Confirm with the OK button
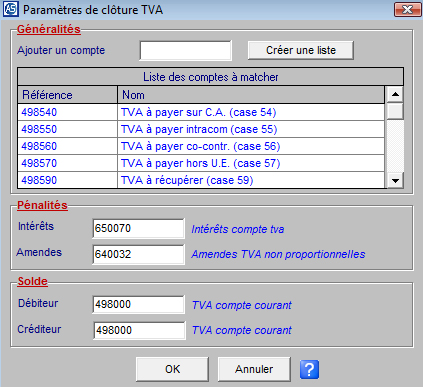Image resolution: width=423 pixels, height=387 pixels. coord(172,369)
